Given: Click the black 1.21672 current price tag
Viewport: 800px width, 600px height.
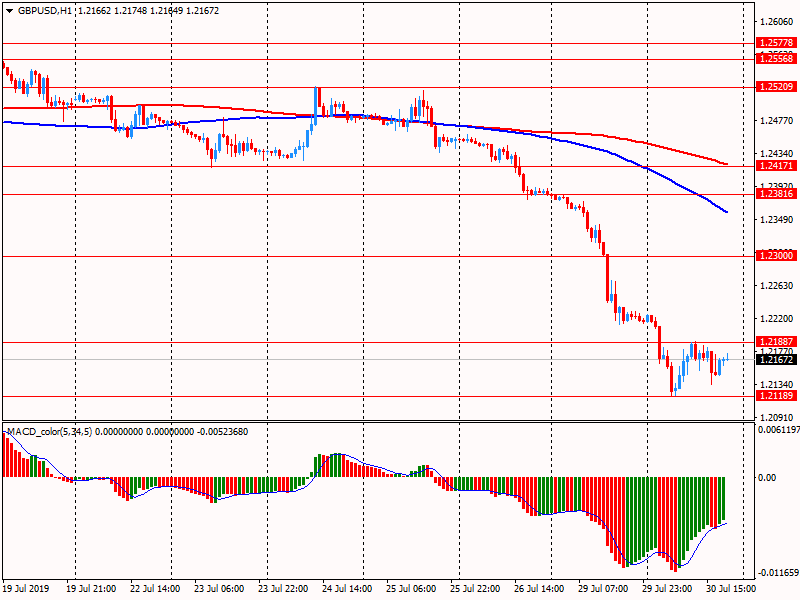Looking at the screenshot, I should [776, 360].
